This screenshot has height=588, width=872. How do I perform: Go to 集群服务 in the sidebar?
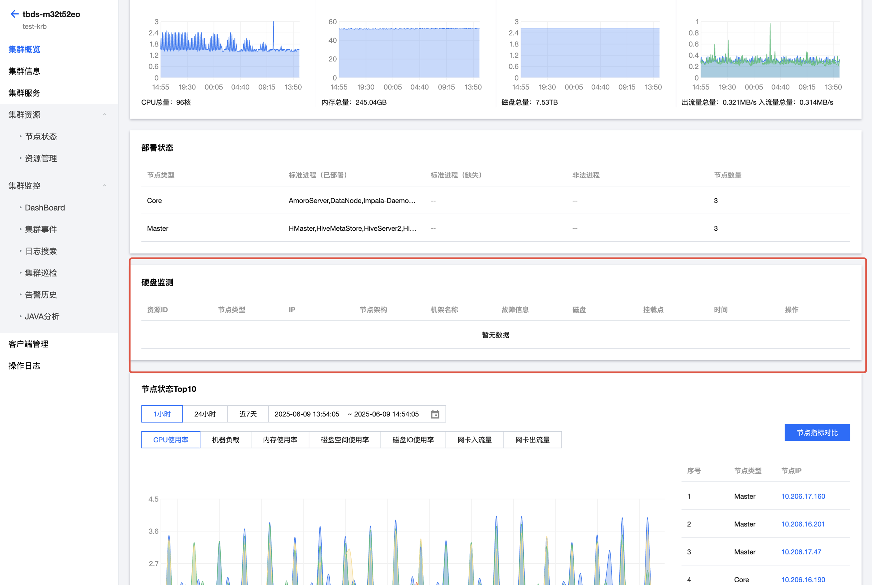click(x=24, y=93)
